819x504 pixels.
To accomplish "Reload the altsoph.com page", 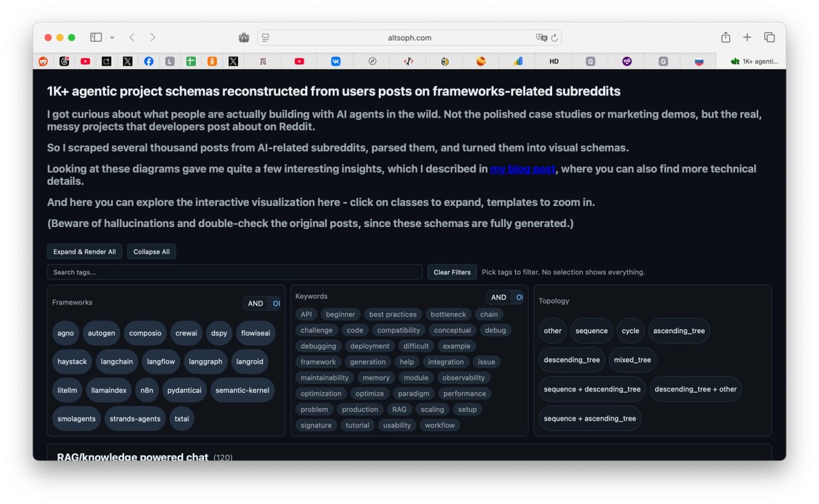I will 554,38.
